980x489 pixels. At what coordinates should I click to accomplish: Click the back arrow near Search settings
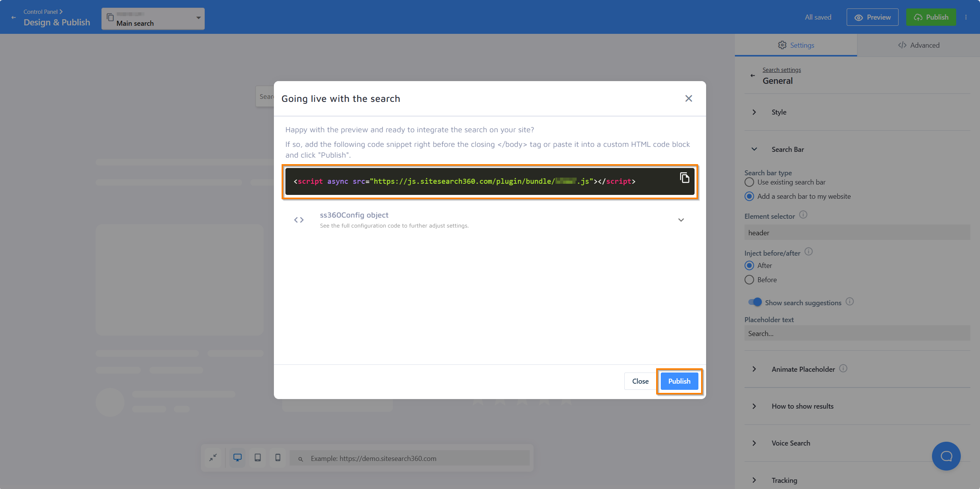[x=753, y=75]
